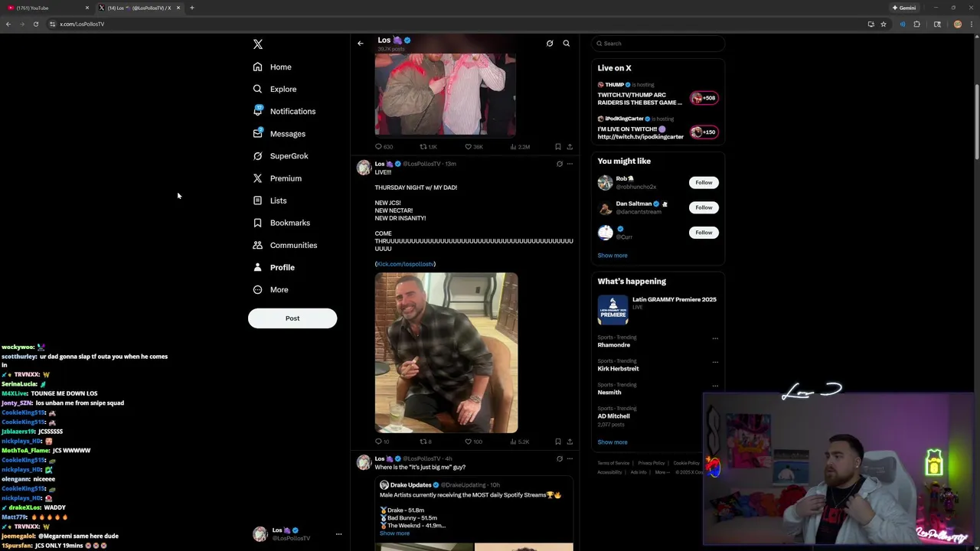
Task: Open Gemini in the Chrome toolbar
Action: 904,8
